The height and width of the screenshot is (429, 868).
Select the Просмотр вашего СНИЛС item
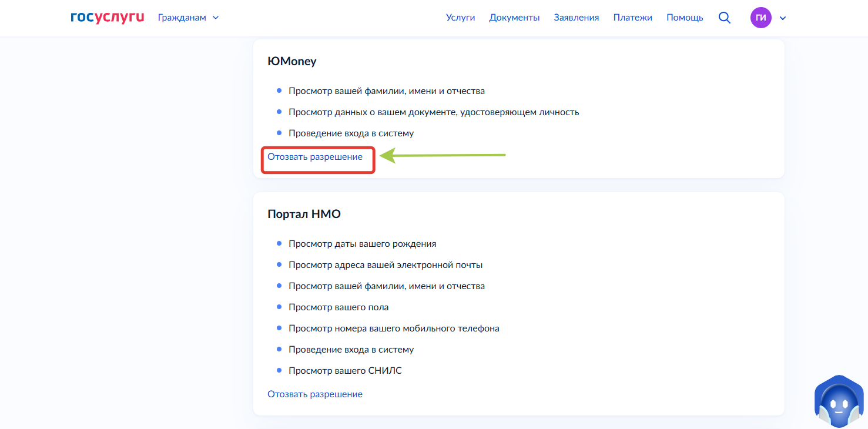pyautogui.click(x=345, y=371)
